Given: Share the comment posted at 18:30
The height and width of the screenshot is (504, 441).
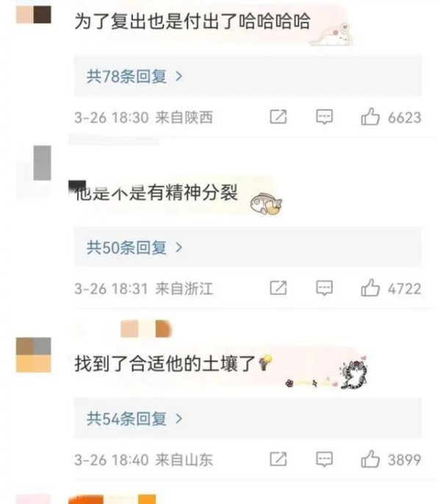Looking at the screenshot, I should (278, 117).
